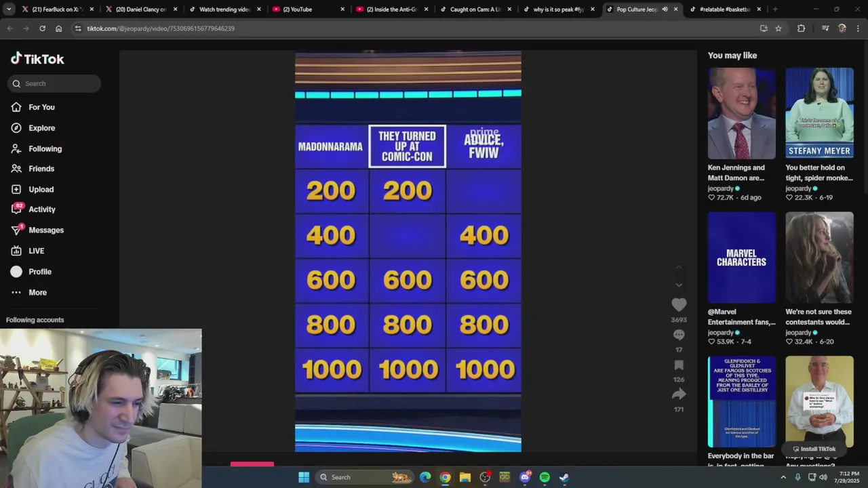This screenshot has height=488, width=868.
Task: Open the browser home page
Action: pos(58,28)
